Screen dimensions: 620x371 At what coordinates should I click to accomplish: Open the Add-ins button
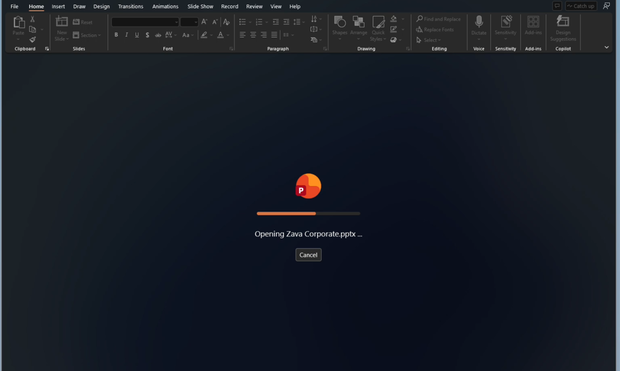(x=533, y=25)
